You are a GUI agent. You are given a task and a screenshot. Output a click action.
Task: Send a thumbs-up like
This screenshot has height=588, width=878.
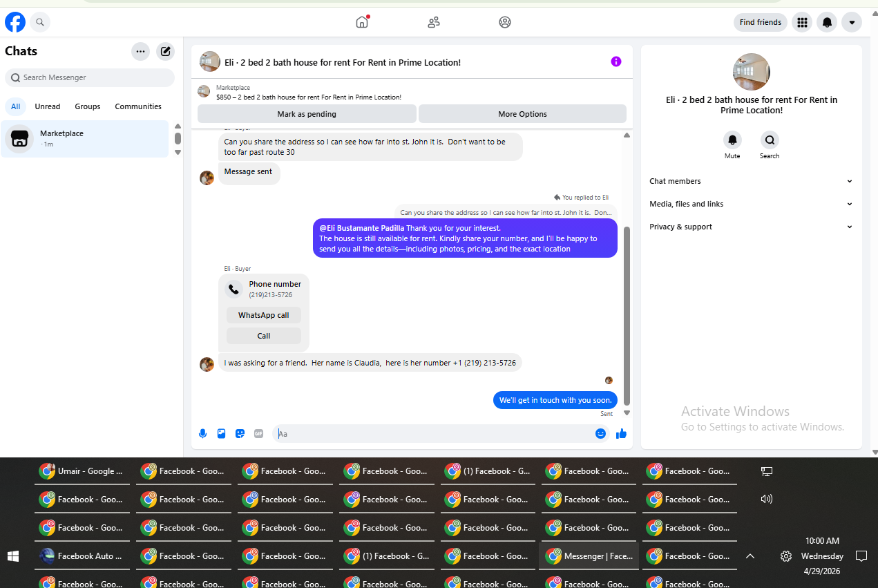[x=621, y=434]
